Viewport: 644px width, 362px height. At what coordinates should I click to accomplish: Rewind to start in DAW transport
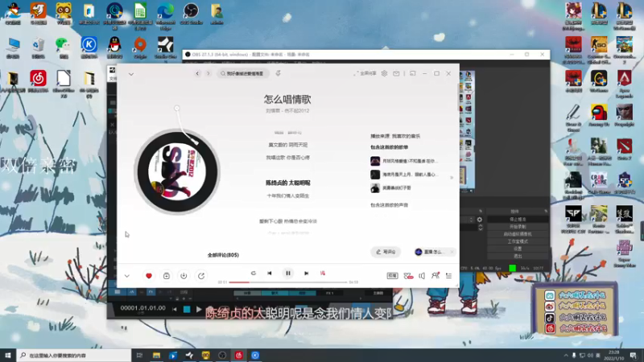click(175, 310)
